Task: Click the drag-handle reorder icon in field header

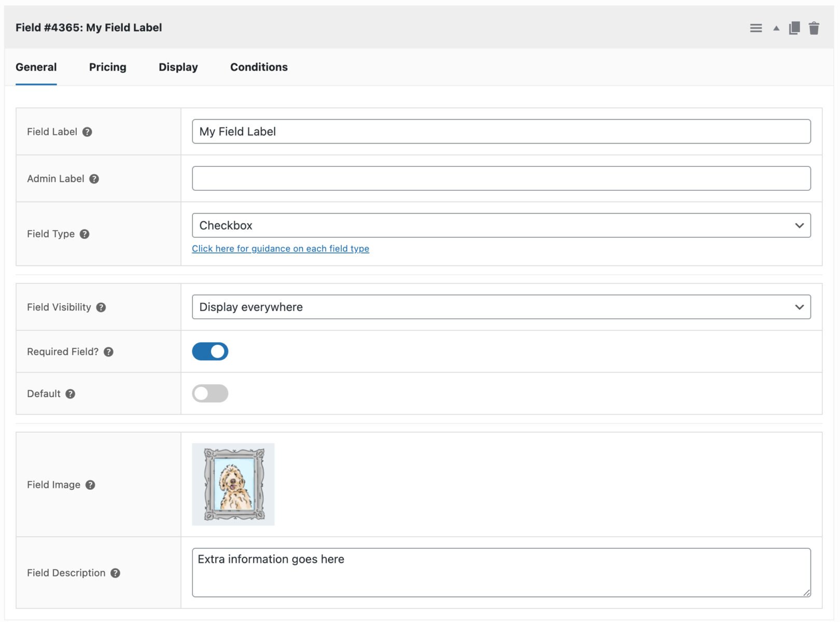Action: click(755, 28)
